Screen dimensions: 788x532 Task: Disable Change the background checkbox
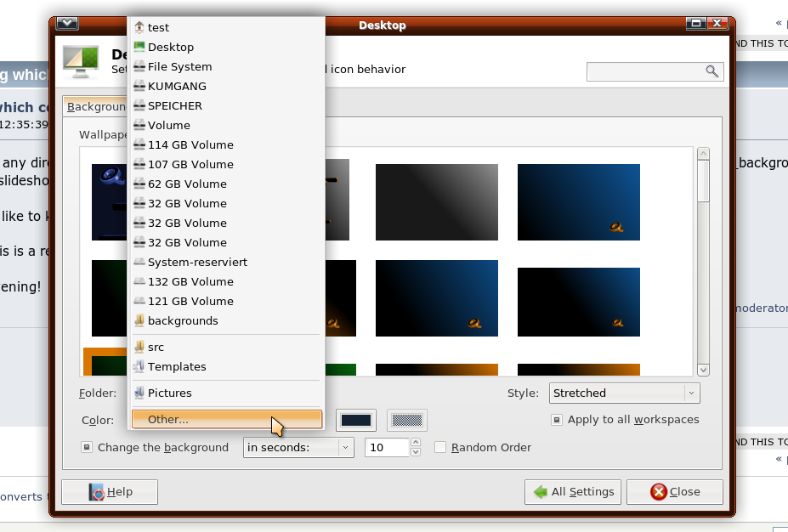87,448
